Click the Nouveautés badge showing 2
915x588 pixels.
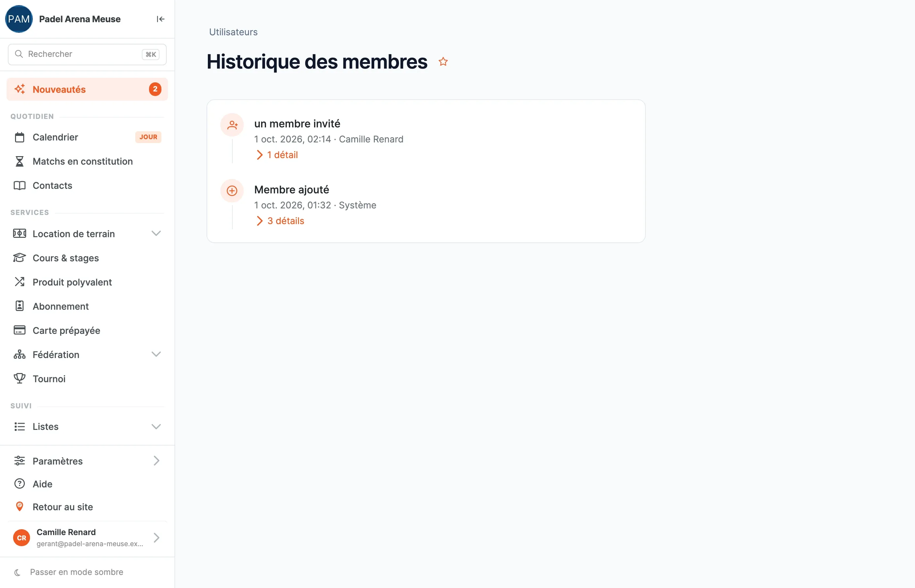pyautogui.click(x=155, y=90)
